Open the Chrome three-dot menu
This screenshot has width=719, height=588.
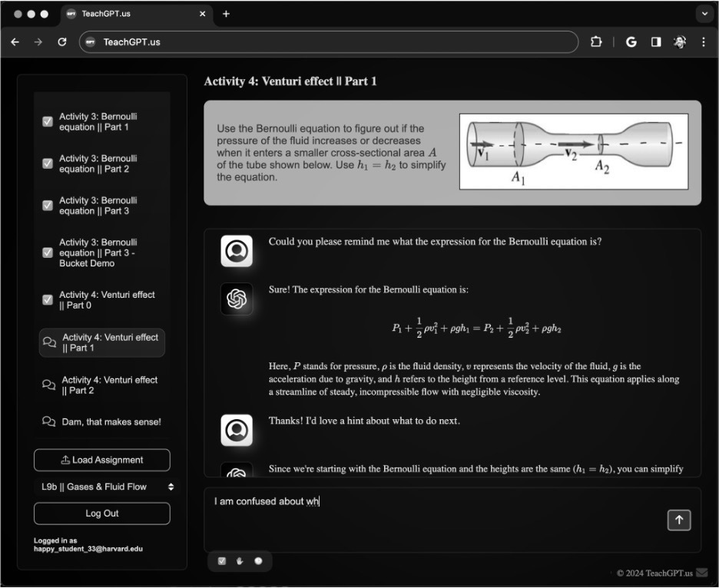coord(704,42)
